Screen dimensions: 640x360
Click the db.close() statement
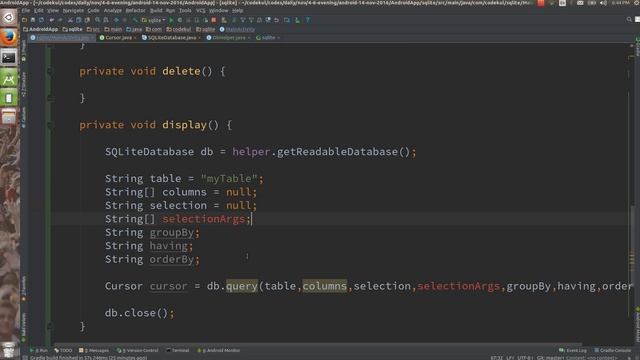139,313
